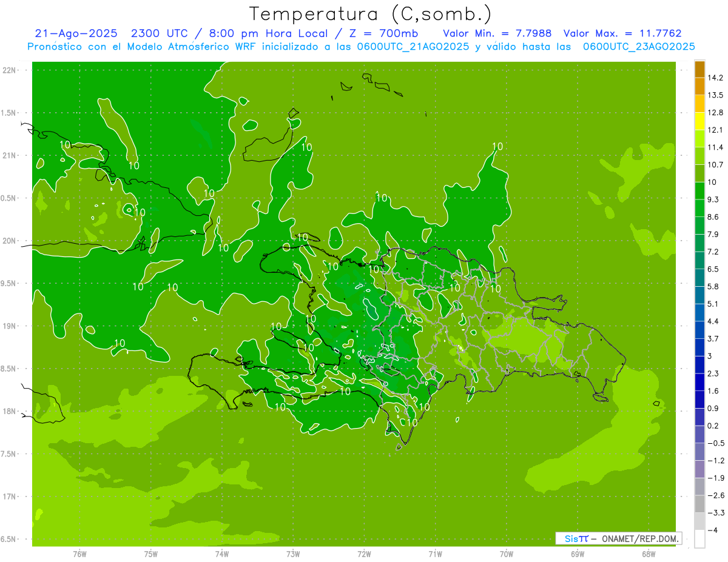Click the "76W" longitude label
728x562 pixels.
click(79, 554)
